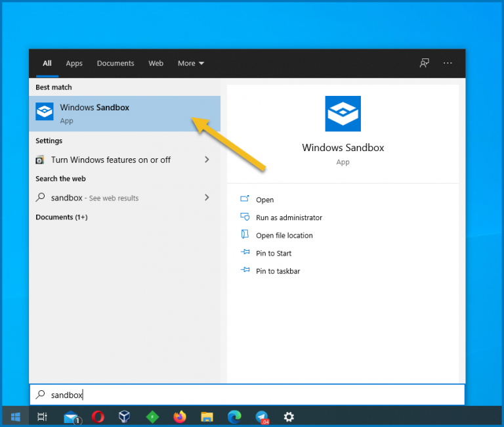Image resolution: width=504 pixels, height=427 pixels.
Task: Open Settings gear in the taskbar
Action: click(x=289, y=417)
